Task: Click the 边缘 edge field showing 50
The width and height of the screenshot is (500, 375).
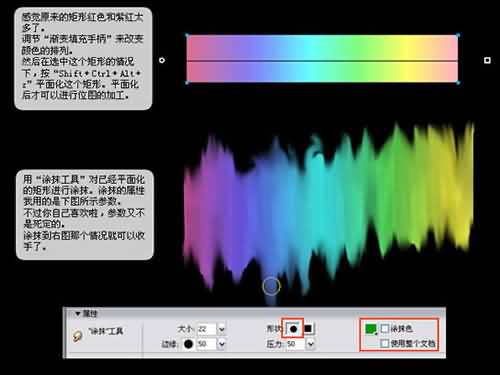Action: [207, 344]
